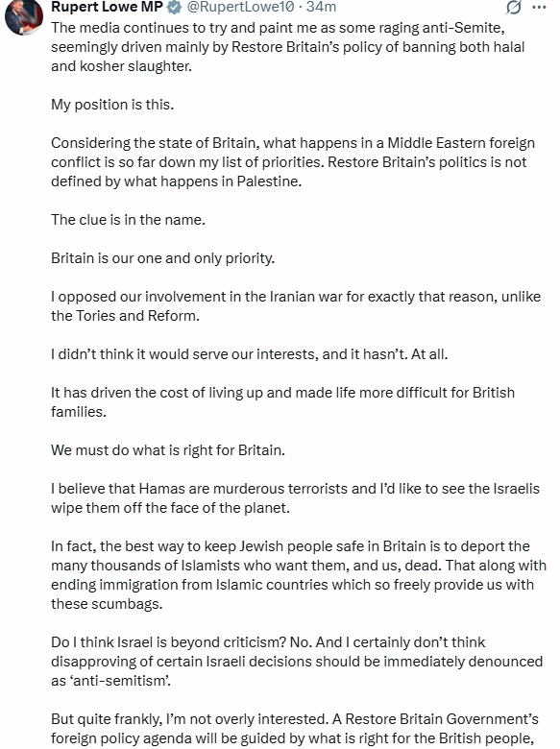The width and height of the screenshot is (560, 749).
Task: Click the 34m timestamp
Action: click(x=321, y=7)
